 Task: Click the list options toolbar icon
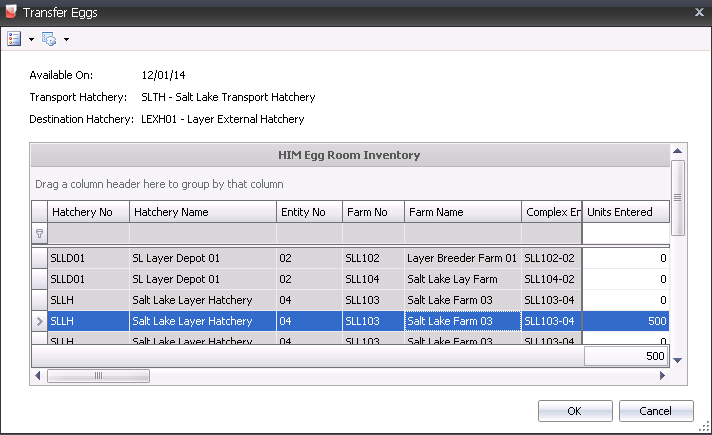pos(14,39)
